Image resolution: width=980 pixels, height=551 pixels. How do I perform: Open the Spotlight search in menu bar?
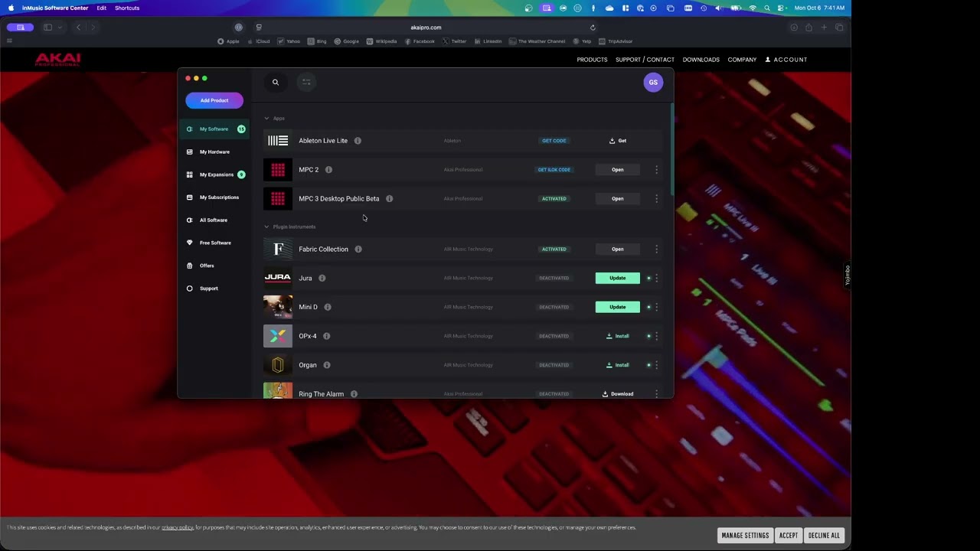767,8
